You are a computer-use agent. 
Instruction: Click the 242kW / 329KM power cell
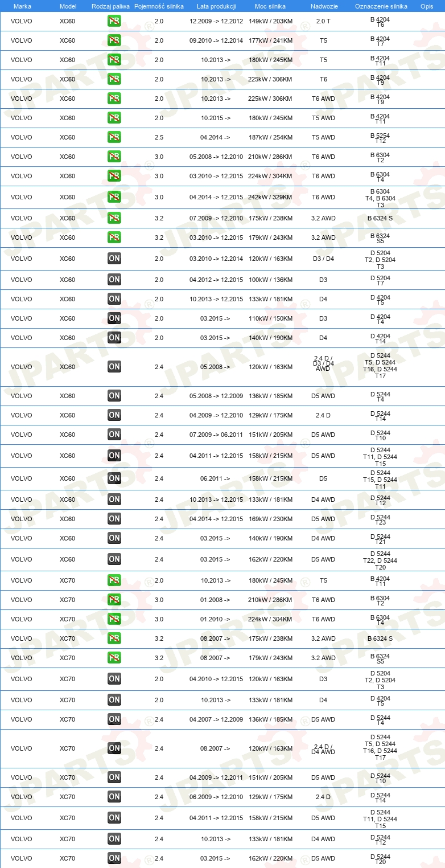click(270, 197)
